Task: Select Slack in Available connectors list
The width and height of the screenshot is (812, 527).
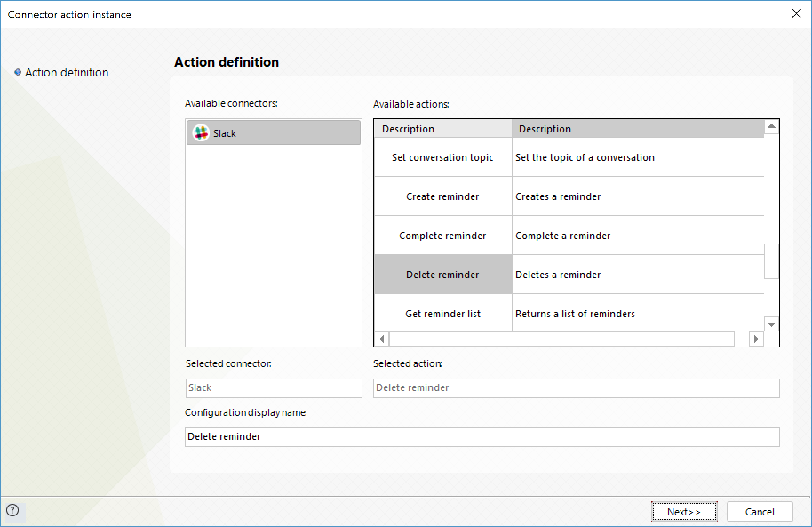Action: coord(274,132)
